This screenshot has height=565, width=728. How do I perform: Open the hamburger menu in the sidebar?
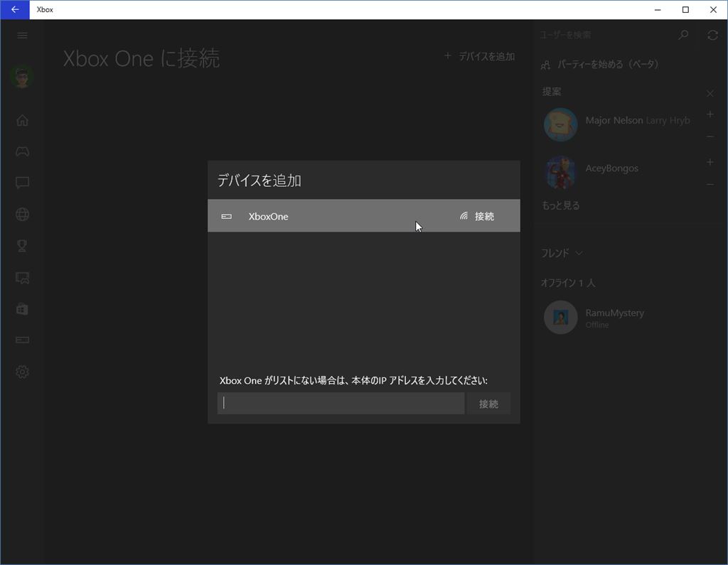22,36
